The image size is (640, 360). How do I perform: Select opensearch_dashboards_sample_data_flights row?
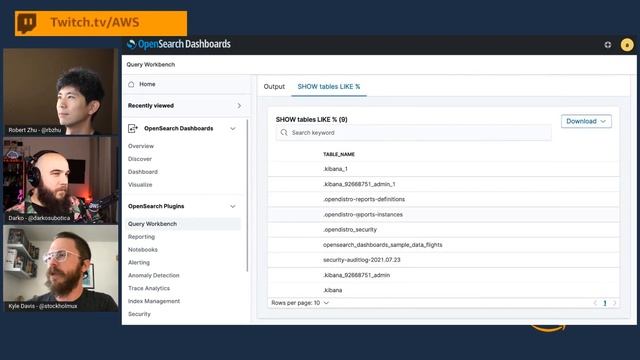pyautogui.click(x=444, y=245)
